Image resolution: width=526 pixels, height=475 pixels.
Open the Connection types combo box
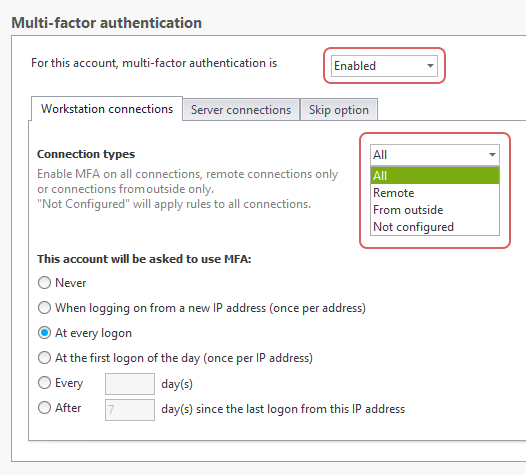[x=435, y=155]
